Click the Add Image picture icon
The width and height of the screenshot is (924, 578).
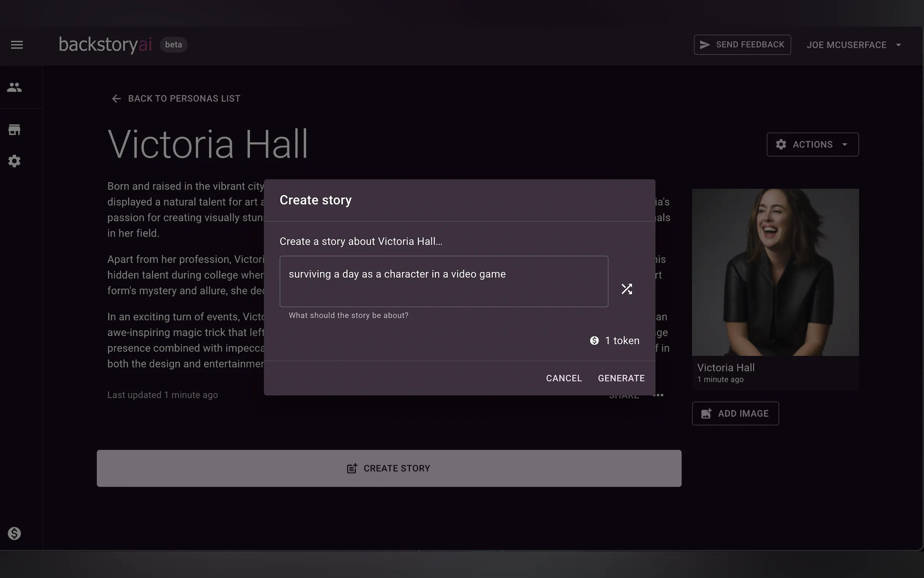click(707, 413)
